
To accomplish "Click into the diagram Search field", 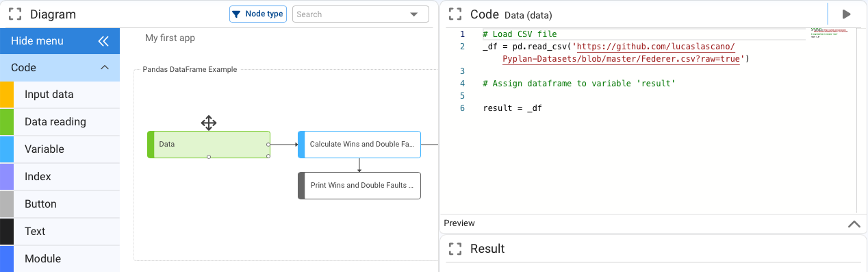I will pyautogui.click(x=350, y=14).
